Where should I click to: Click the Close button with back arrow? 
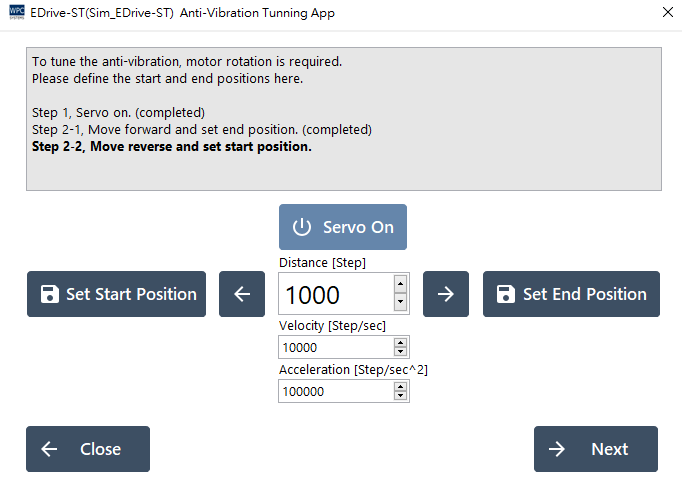click(x=88, y=449)
